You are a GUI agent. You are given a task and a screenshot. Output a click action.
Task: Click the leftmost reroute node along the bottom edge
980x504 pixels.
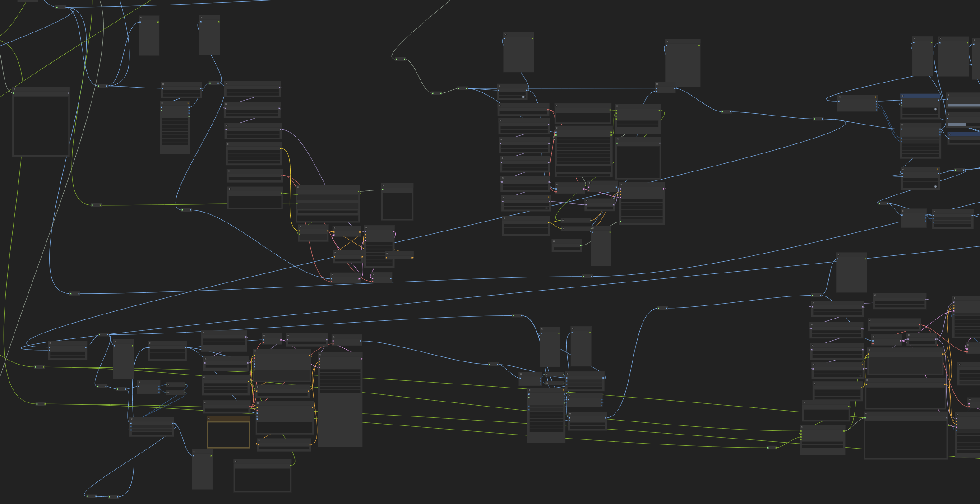pyautogui.click(x=92, y=496)
